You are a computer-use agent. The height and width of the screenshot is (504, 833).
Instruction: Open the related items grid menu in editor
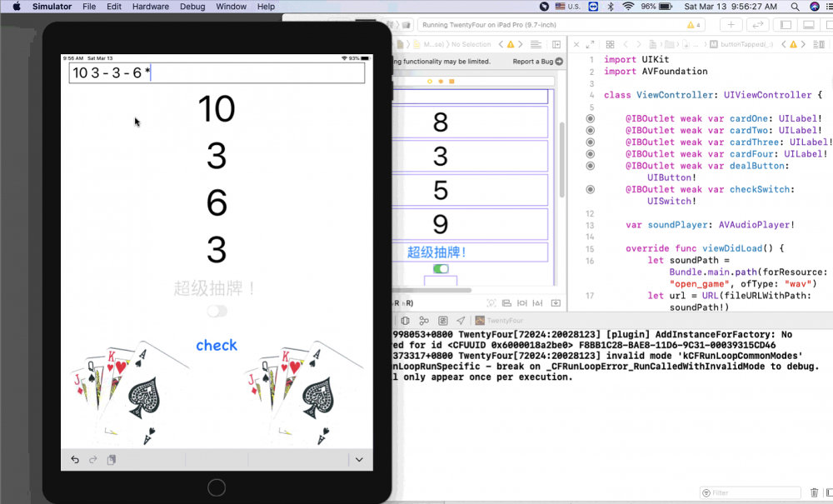pyautogui.click(x=610, y=44)
